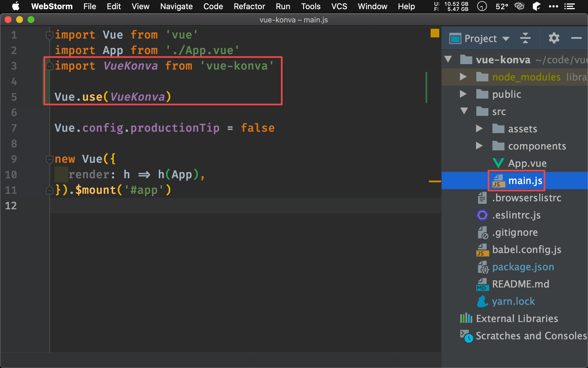Expand the public folder

(x=463, y=94)
